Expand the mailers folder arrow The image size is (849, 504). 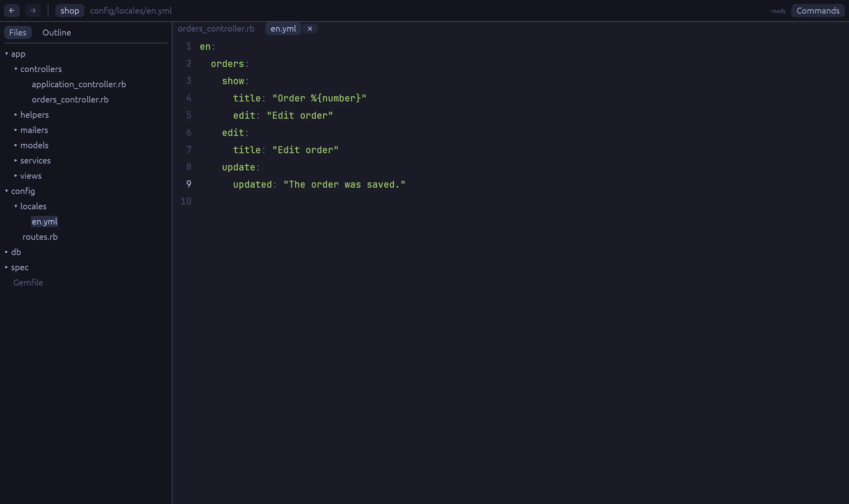[16, 130]
